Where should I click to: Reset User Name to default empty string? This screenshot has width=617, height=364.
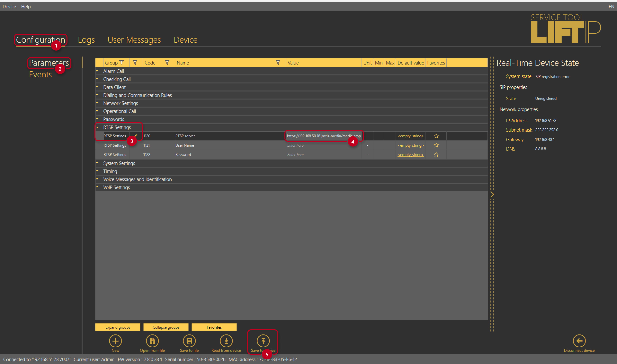pos(411,145)
